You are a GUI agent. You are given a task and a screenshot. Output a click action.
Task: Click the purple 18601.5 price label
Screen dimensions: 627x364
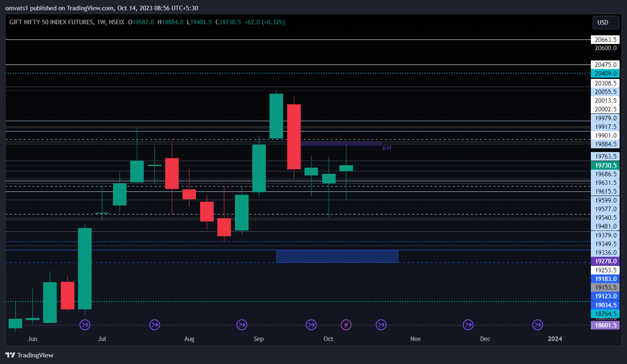point(605,325)
